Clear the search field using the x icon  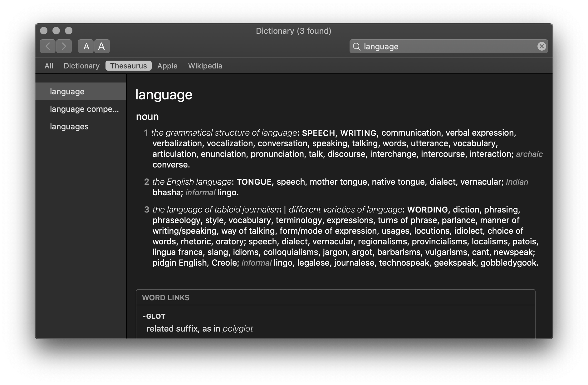(x=542, y=46)
